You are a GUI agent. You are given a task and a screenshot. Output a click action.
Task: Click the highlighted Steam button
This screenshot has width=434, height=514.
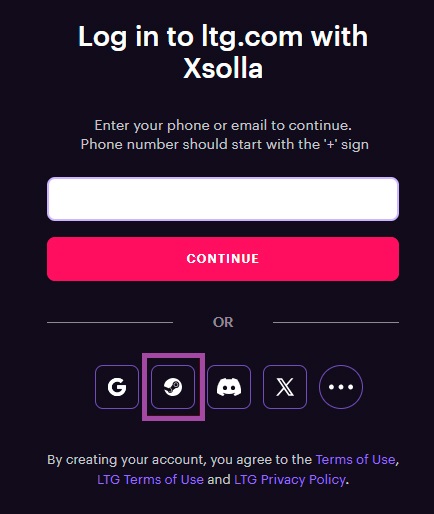click(173, 387)
